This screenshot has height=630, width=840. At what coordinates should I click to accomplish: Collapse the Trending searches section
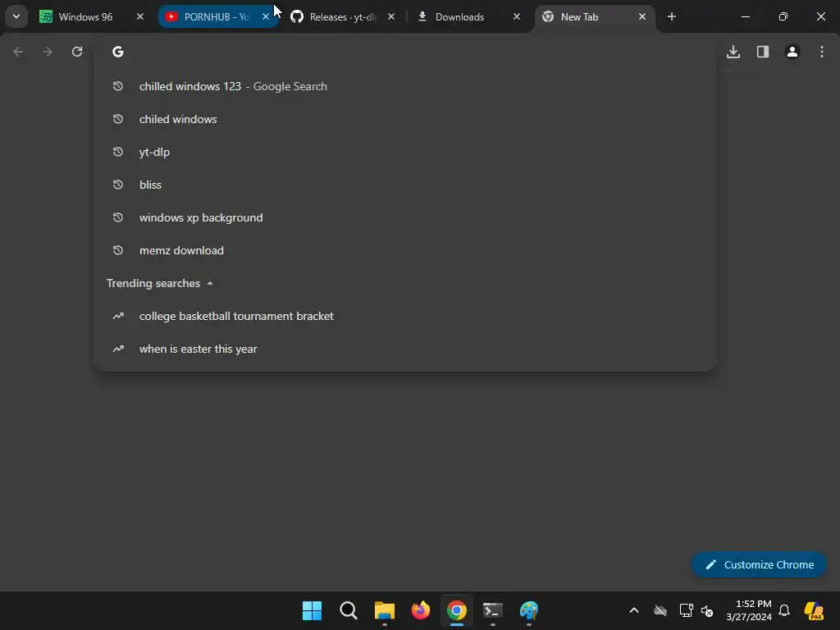(210, 283)
